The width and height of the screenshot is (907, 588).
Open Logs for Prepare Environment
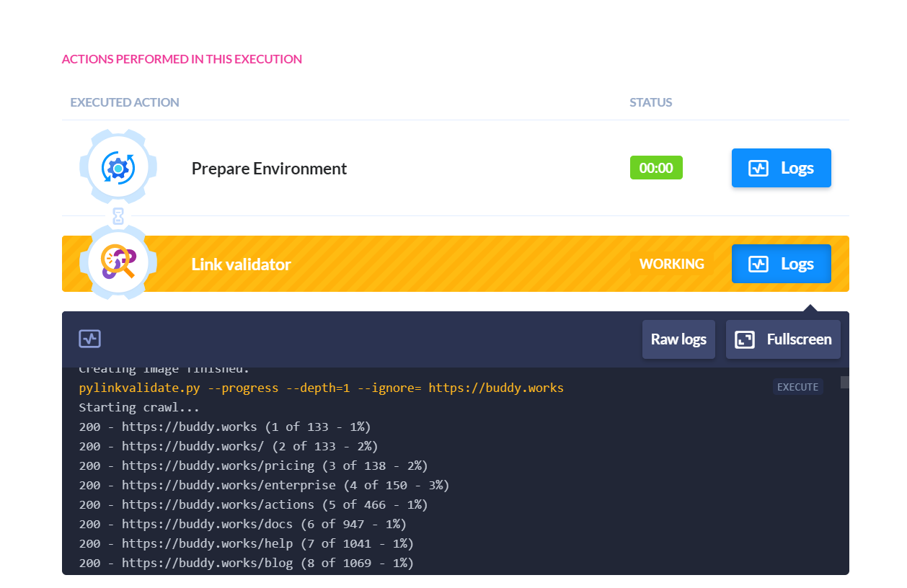tap(781, 168)
